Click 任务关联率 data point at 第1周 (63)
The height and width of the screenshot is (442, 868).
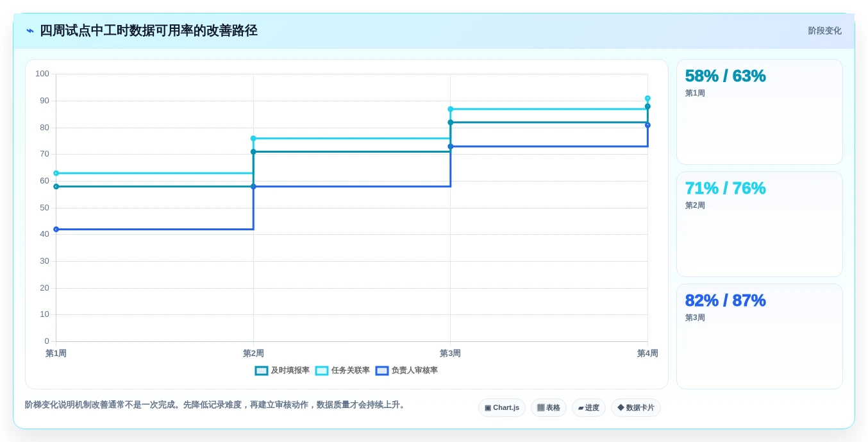coord(56,173)
